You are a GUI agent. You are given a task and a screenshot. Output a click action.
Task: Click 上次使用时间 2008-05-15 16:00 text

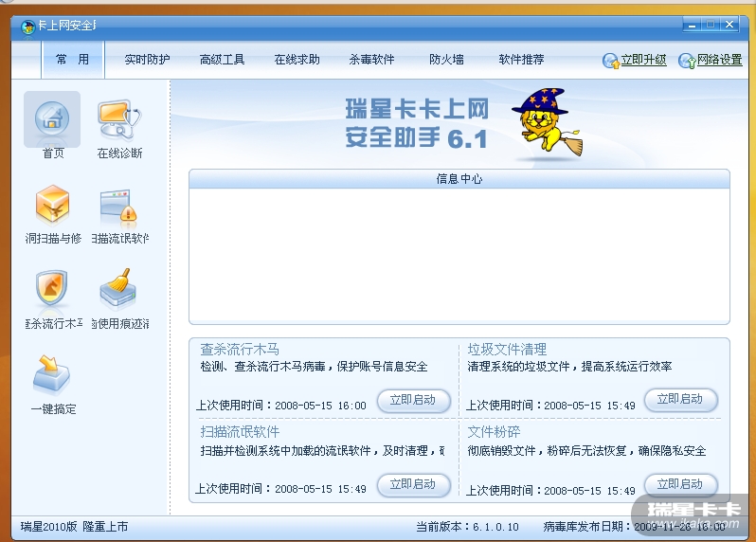[x=281, y=406]
